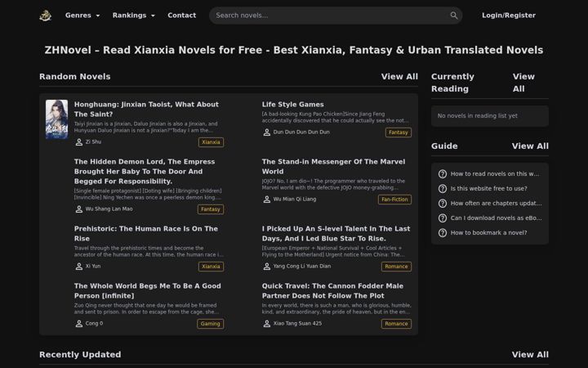Click author name Xiao Tang Suan 425
The image size is (588, 368).
tap(297, 323)
